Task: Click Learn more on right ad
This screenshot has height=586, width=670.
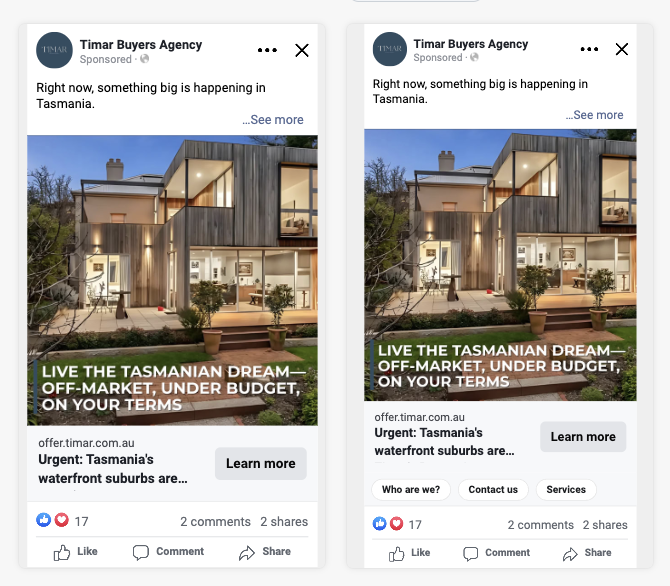Action: tap(583, 437)
